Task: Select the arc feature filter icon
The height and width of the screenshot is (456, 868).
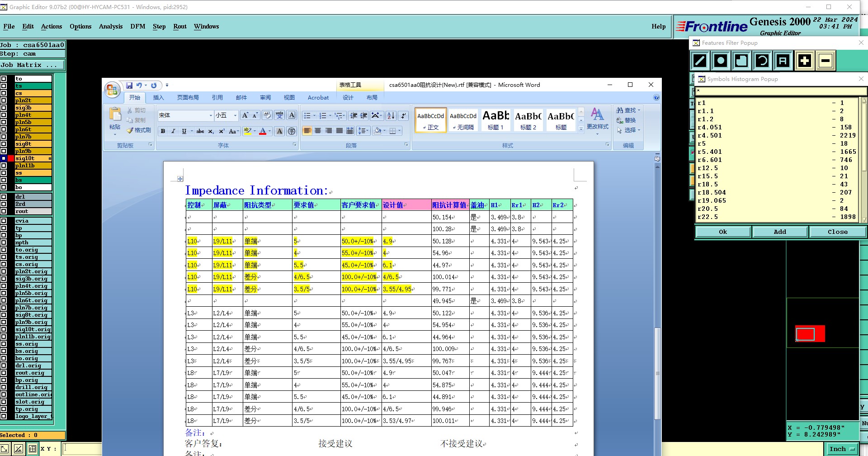Action: coord(762,61)
